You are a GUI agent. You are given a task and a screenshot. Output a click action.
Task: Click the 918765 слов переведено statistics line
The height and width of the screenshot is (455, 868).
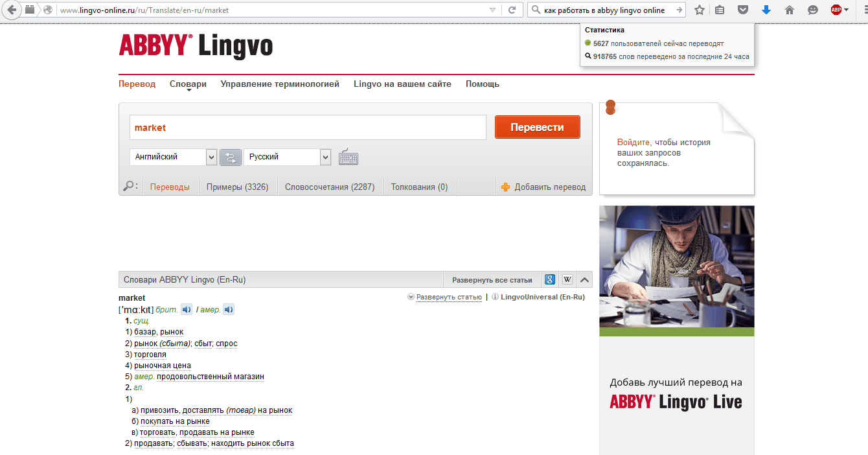(667, 56)
